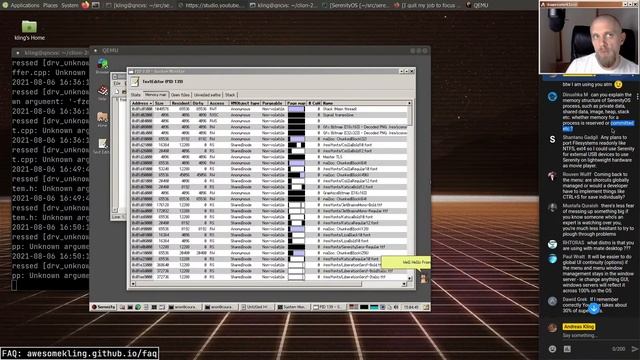
Task: Launch Text Editor from Serenity desktop icon
Action: [x=102, y=143]
